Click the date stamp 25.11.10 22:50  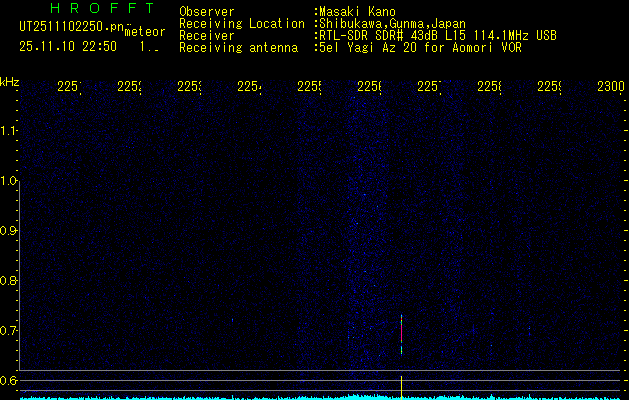(x=68, y=47)
